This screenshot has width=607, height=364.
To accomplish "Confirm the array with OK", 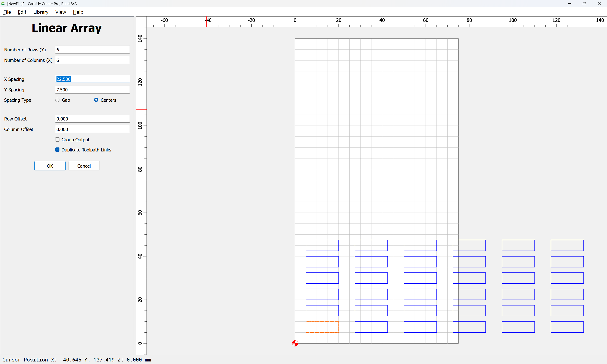I will pos(50,166).
